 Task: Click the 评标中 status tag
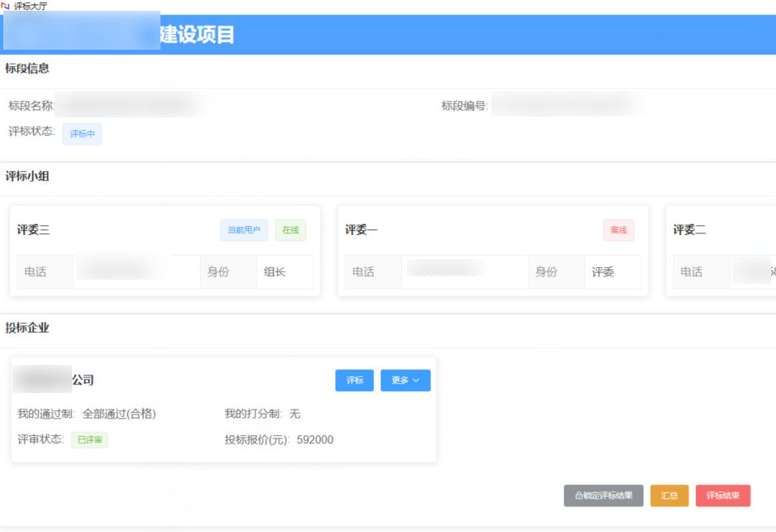click(82, 134)
